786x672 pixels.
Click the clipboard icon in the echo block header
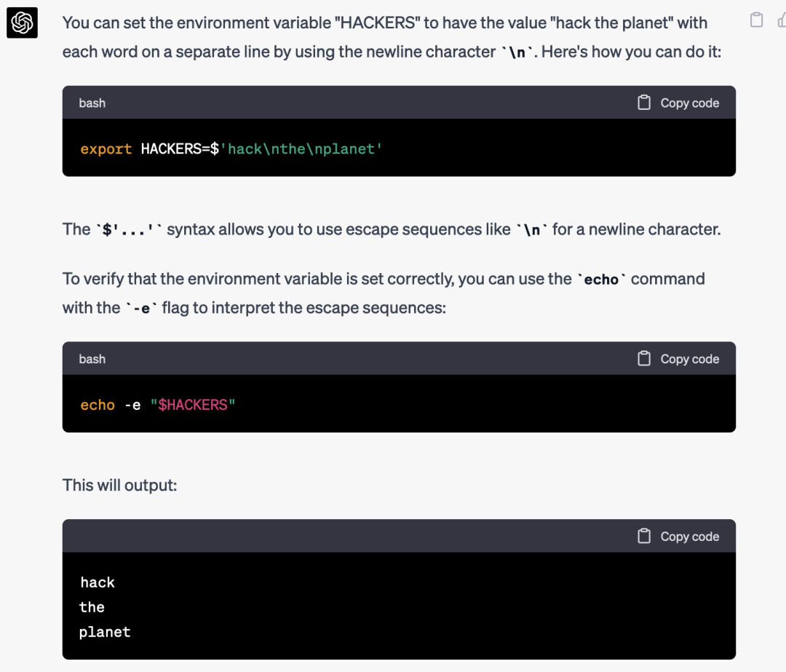point(644,358)
